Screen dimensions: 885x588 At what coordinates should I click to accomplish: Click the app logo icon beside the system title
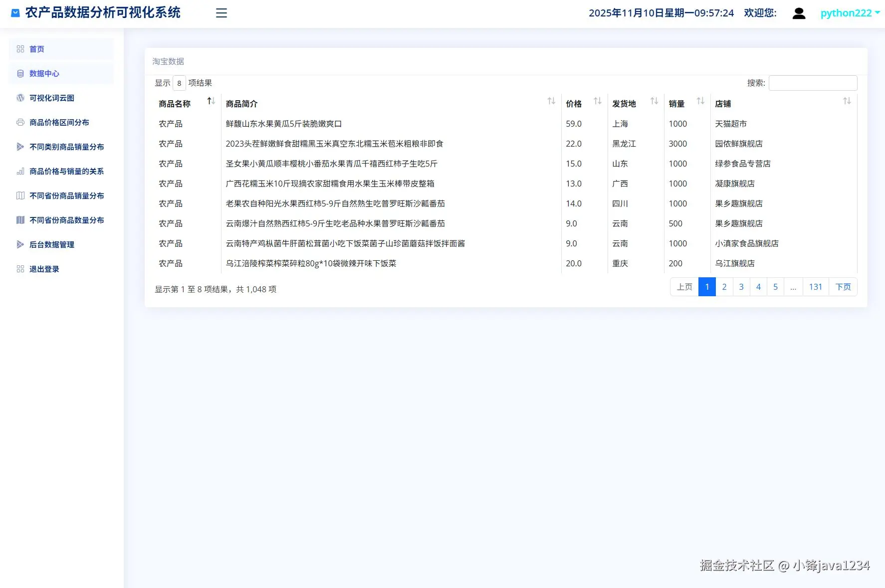click(x=15, y=13)
